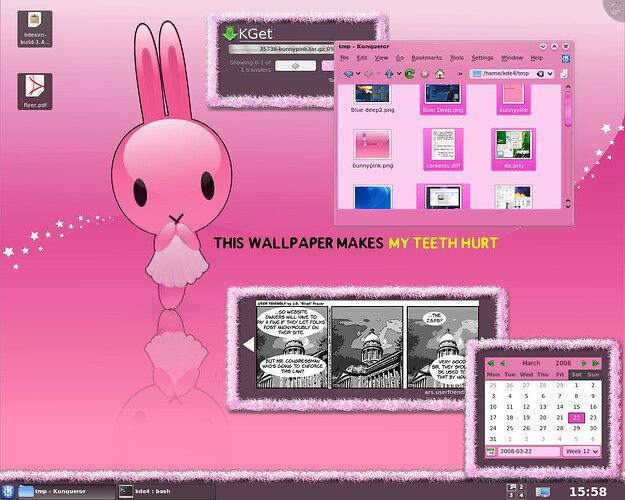Reload the current Konqueror folder
Viewport: 625px width, 500px height.
[x=410, y=74]
